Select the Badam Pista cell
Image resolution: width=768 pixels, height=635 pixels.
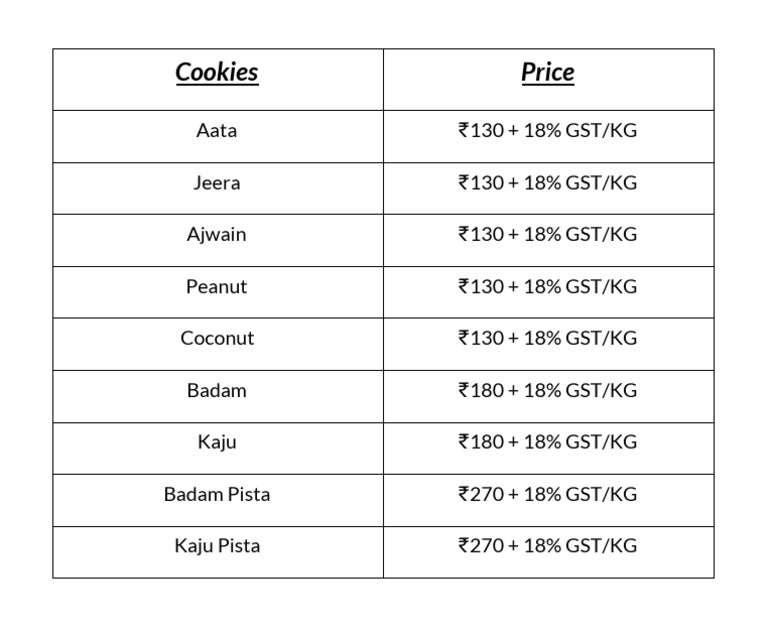click(217, 495)
